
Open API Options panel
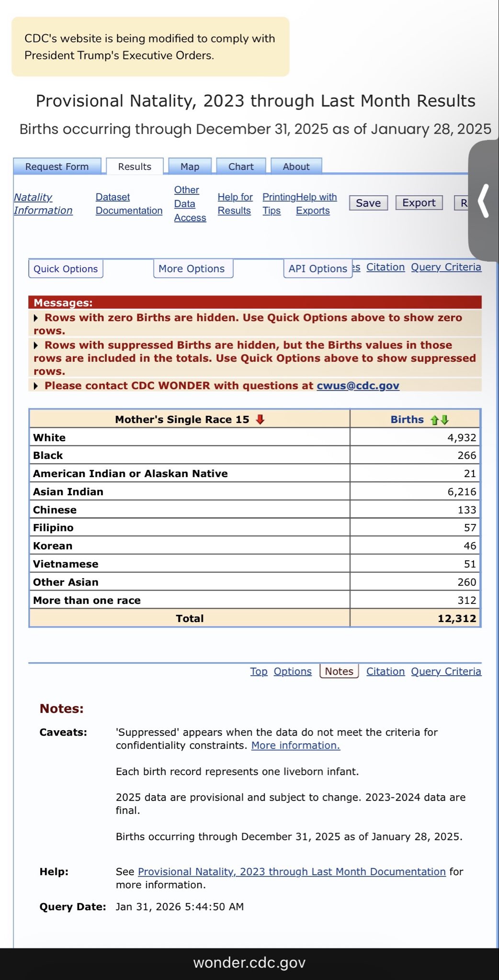318,269
